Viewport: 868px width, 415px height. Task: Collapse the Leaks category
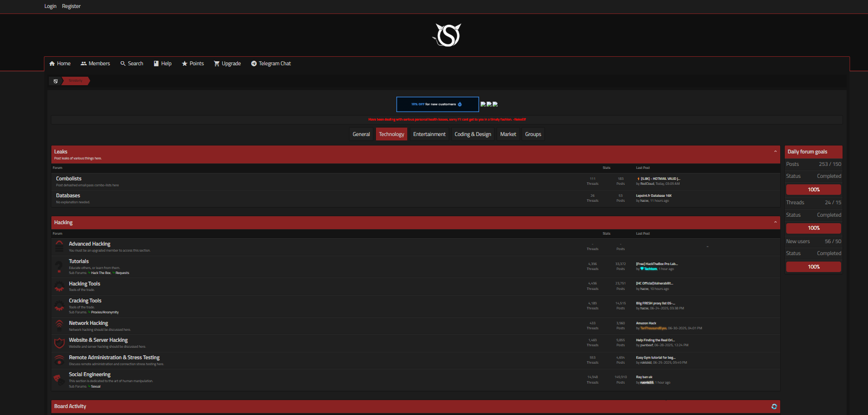(775, 151)
